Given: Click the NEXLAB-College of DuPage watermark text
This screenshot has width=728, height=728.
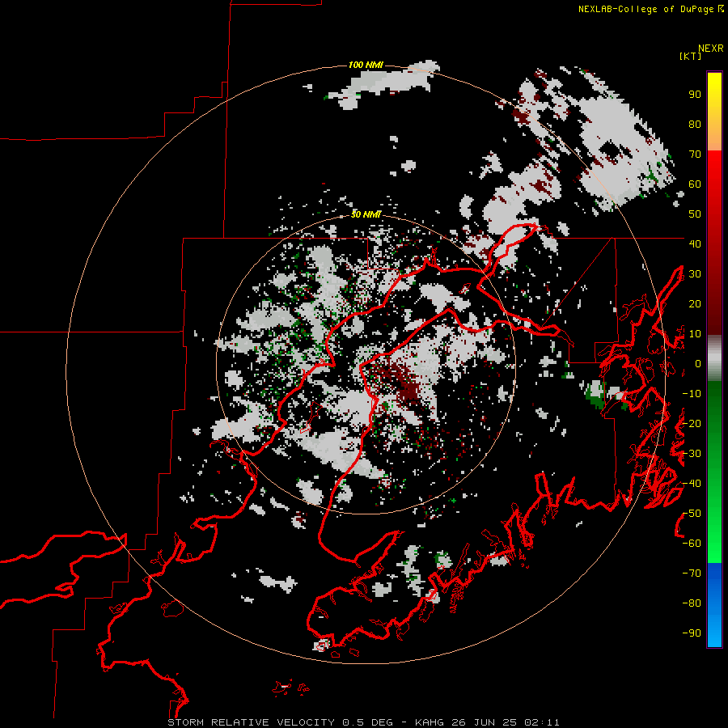Looking at the screenshot, I should (650, 9).
